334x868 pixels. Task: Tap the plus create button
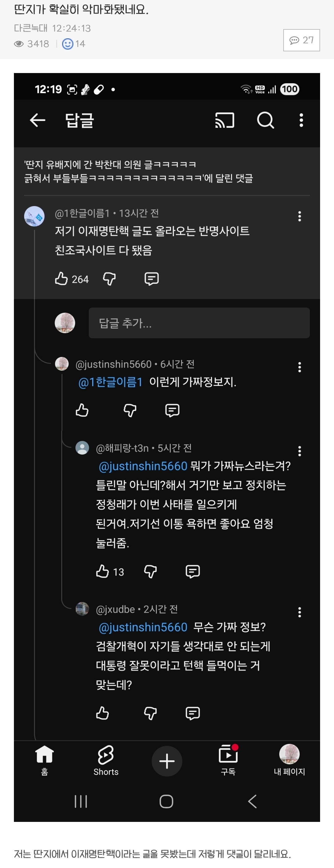(x=167, y=761)
